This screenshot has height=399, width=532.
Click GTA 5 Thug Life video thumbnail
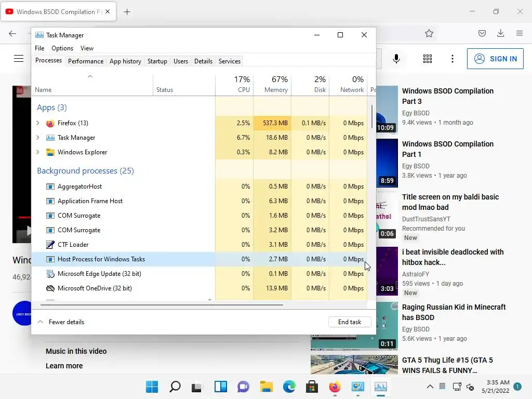point(354,365)
